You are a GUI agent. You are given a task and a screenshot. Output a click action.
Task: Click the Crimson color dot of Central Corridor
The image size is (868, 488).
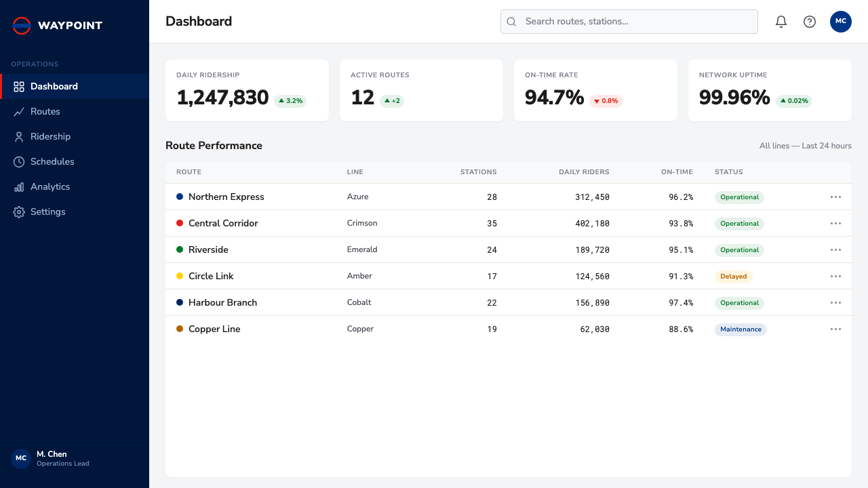(180, 223)
